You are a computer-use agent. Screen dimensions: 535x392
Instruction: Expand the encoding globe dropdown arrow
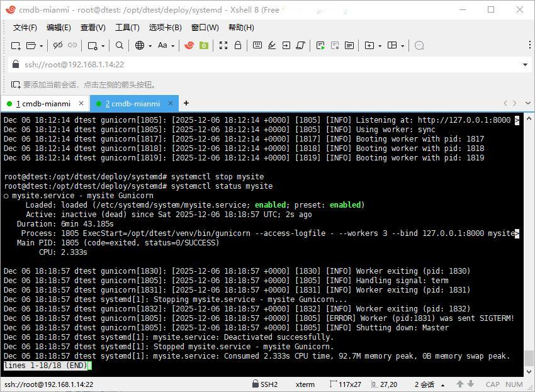150,46
